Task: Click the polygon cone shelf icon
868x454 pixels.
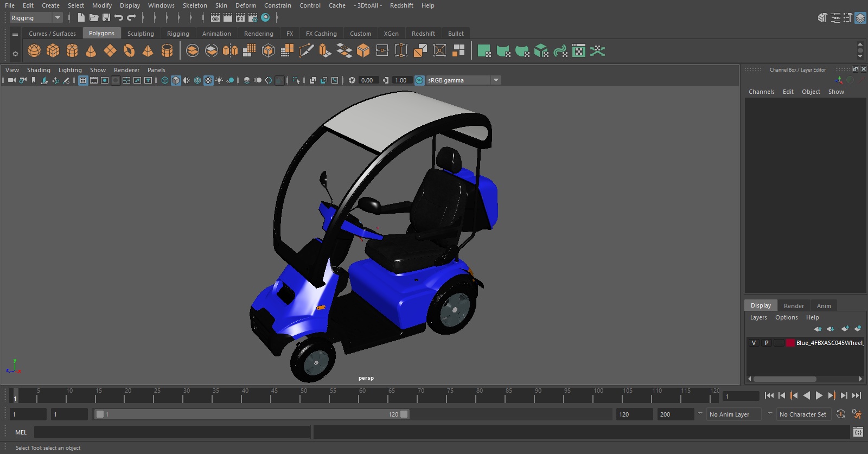Action: coord(91,51)
